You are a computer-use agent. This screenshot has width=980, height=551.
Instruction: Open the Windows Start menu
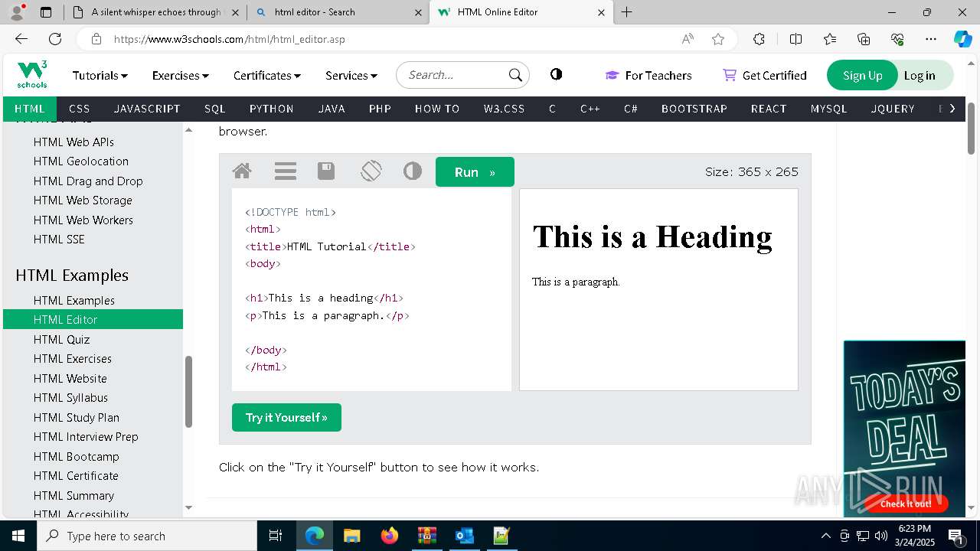18,536
